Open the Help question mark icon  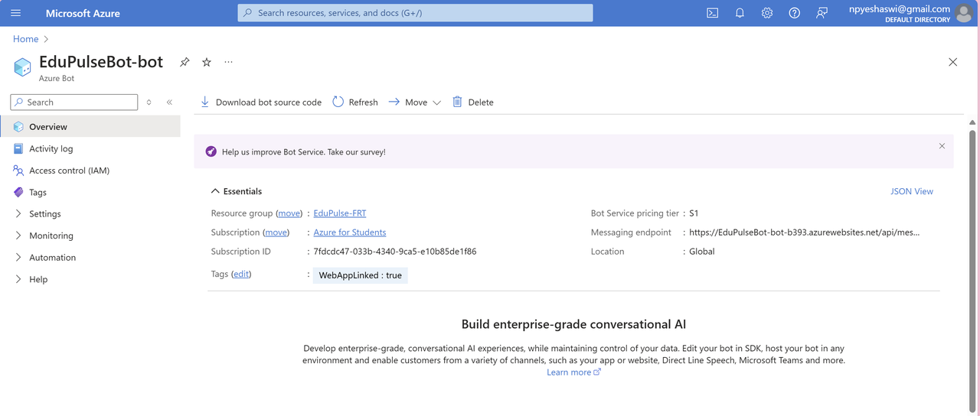click(x=795, y=13)
